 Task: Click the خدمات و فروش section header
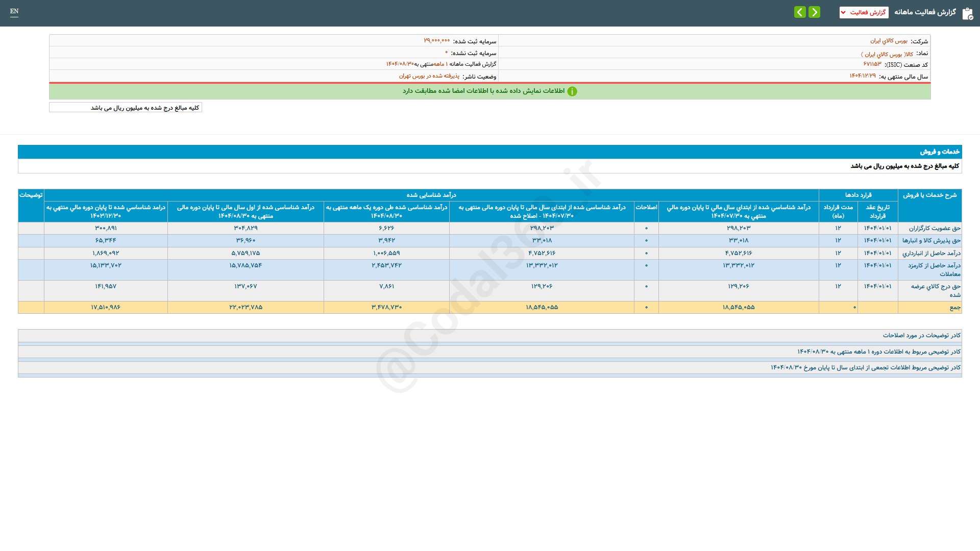(939, 152)
